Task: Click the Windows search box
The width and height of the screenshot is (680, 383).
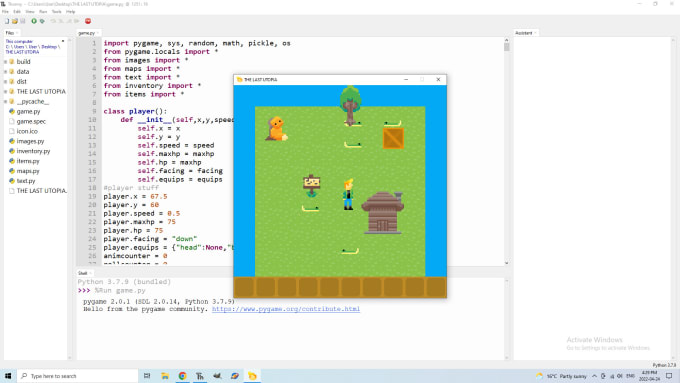Action: click(x=77, y=376)
